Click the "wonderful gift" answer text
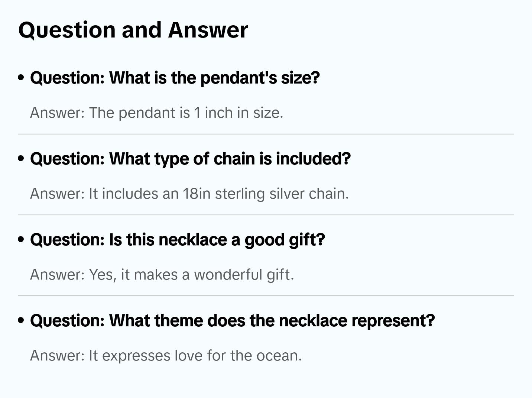 coord(162,275)
